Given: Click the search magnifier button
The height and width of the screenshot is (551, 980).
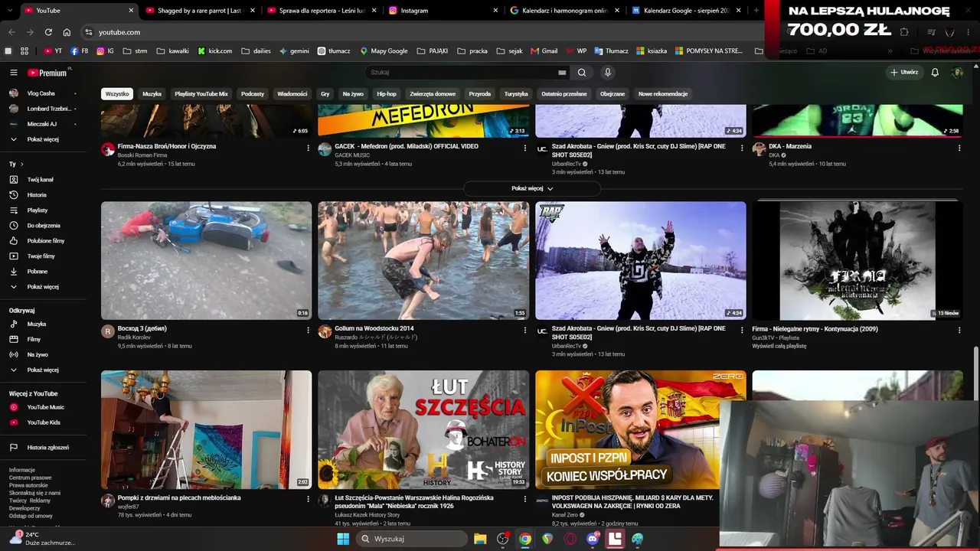Looking at the screenshot, I should [582, 73].
